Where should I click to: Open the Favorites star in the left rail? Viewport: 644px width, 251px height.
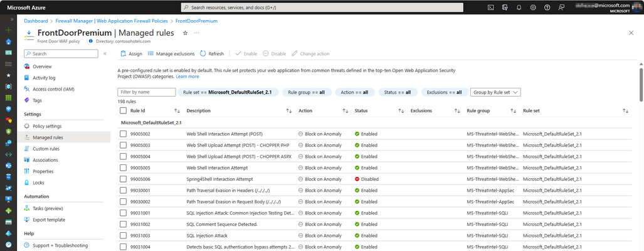coord(9,75)
